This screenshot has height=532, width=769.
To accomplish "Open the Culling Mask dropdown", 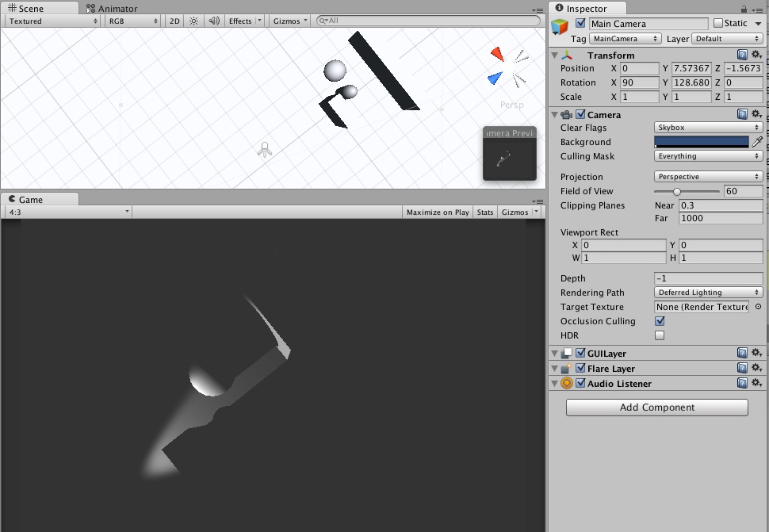I will [x=707, y=156].
